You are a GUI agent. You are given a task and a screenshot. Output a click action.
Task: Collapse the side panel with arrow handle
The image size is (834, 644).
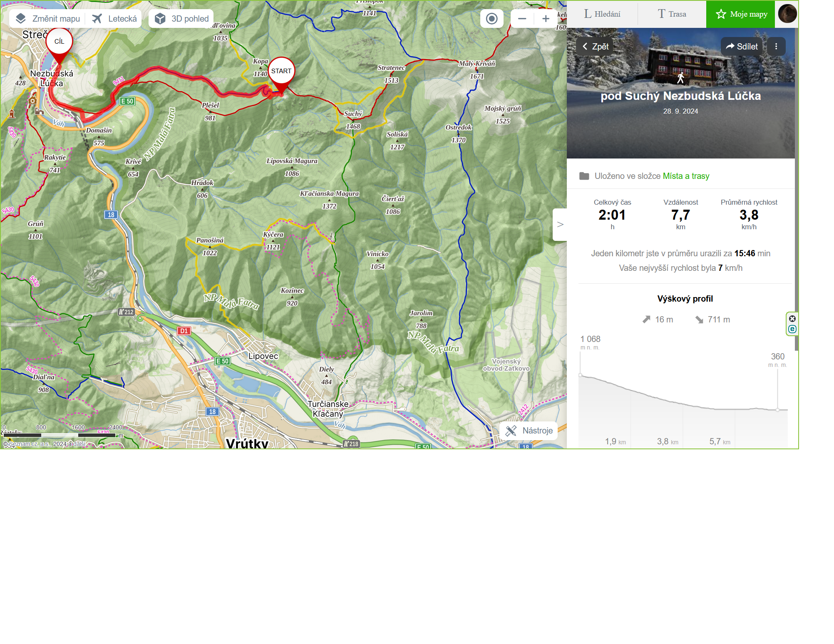560,225
